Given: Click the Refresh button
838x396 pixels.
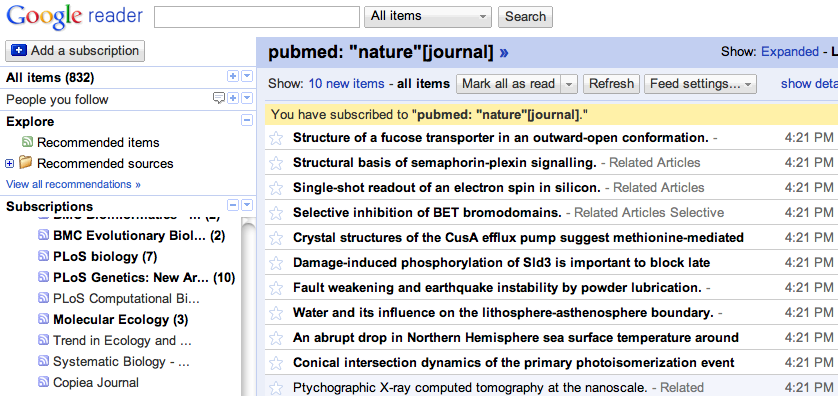Looking at the screenshot, I should [611, 84].
